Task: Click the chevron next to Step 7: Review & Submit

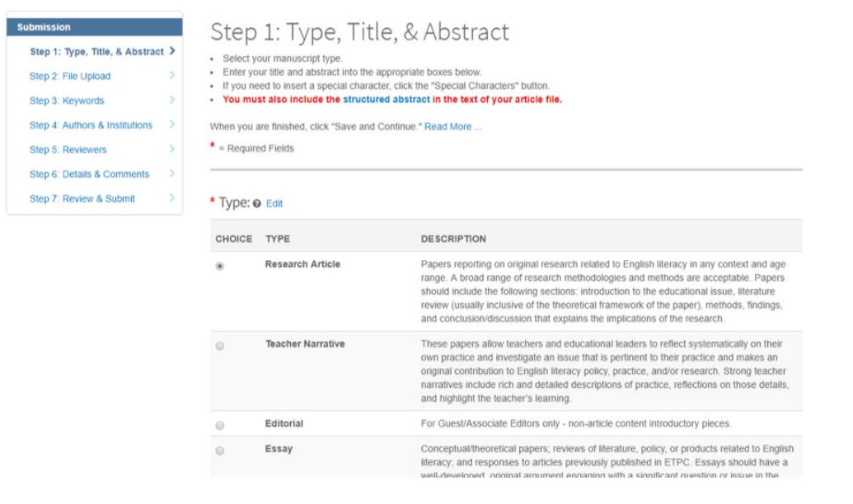Action: (x=172, y=198)
